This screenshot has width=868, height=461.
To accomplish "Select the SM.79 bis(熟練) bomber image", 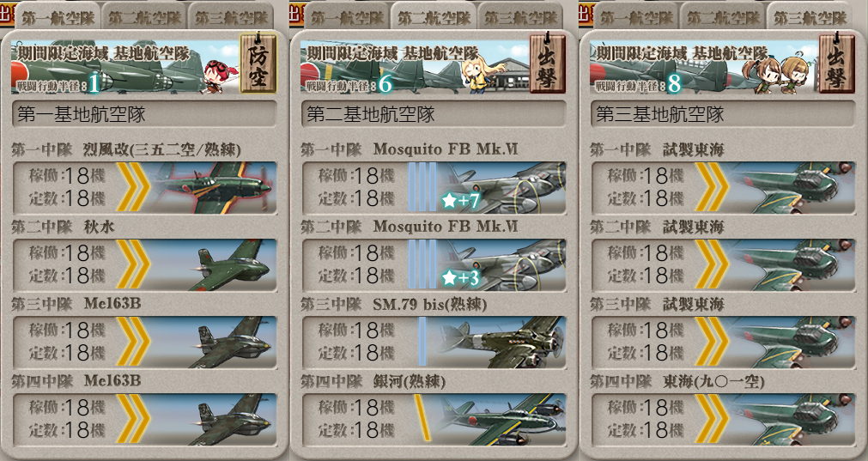I will [501, 342].
